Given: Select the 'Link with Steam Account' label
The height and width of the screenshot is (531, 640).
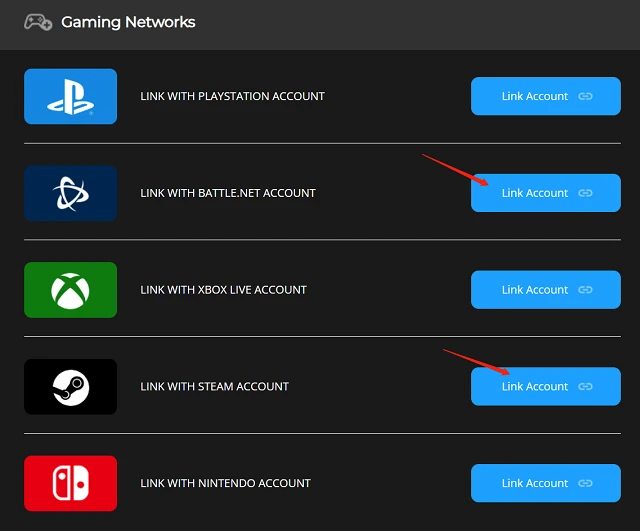Looking at the screenshot, I should click(214, 386).
